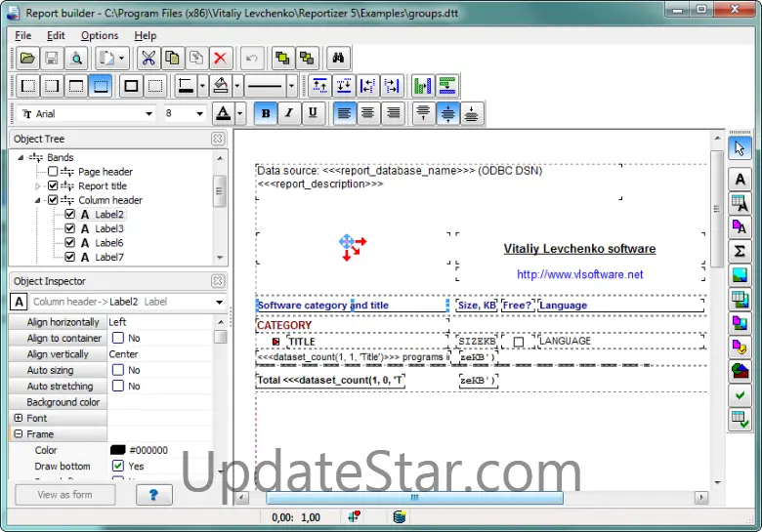This screenshot has width=762, height=532.
Task: Collapse the Frame property group
Action: point(19,434)
